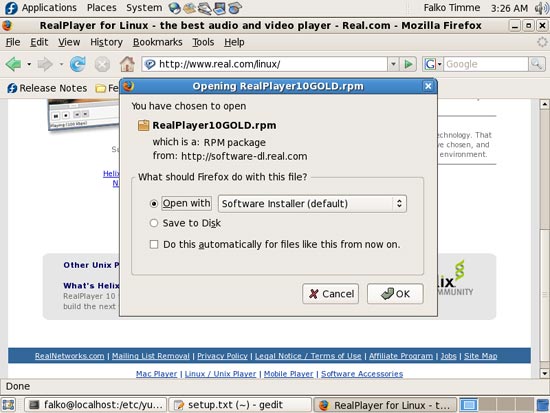Click the Home icon in toolbar
550x413 pixels.
click(127, 64)
